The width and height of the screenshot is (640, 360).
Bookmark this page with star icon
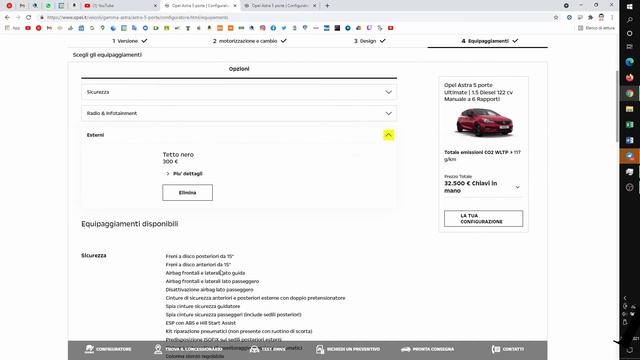(556, 18)
